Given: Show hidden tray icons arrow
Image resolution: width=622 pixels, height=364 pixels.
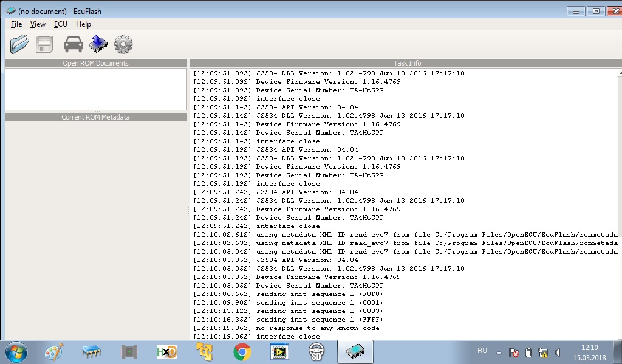Looking at the screenshot, I should [x=499, y=352].
